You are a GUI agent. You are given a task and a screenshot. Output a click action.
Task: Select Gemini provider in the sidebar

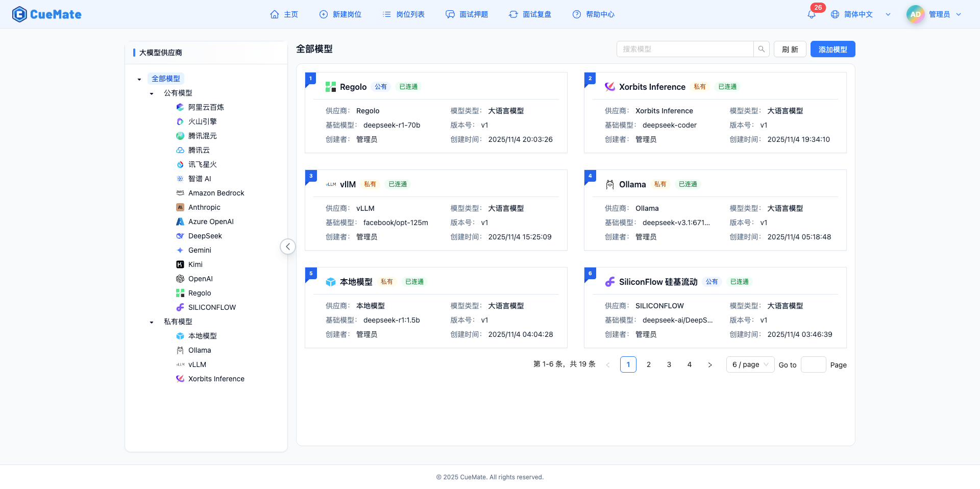[x=200, y=250]
